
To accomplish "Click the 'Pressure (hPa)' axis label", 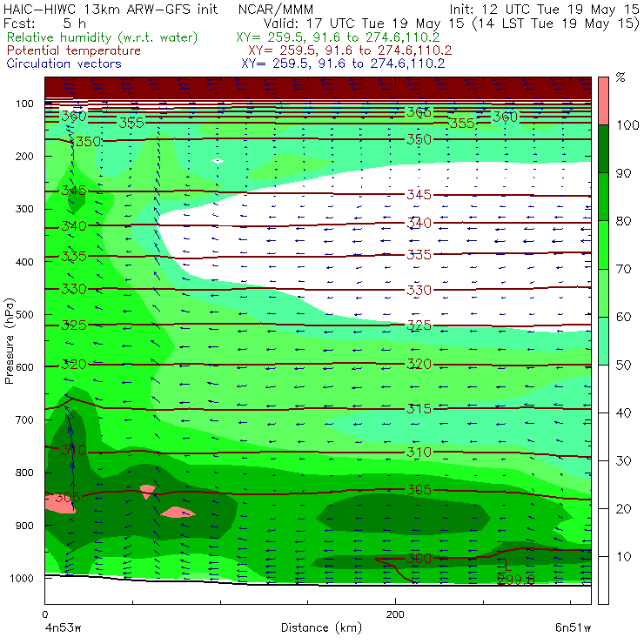I will pyautogui.click(x=9, y=341).
